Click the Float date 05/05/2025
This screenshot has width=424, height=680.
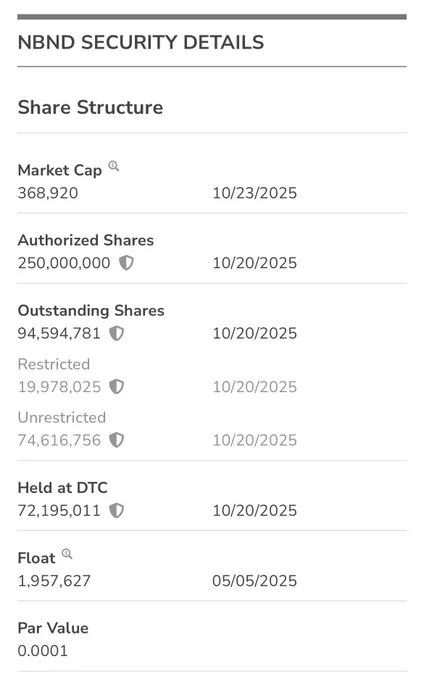254,581
